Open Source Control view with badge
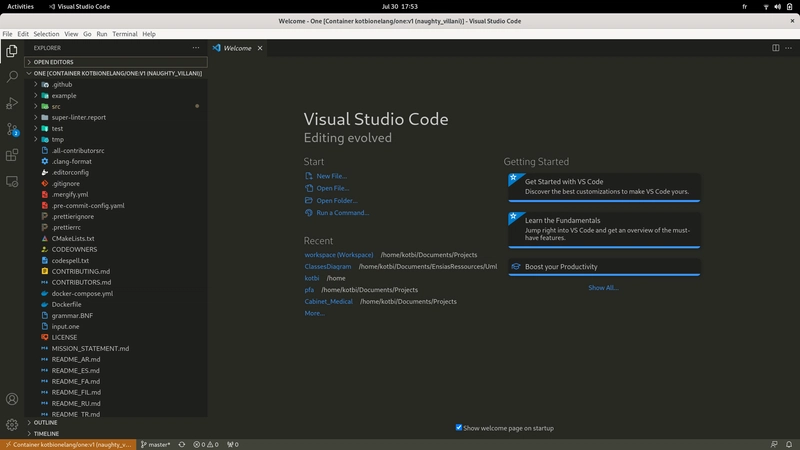This screenshot has width=800, height=450. pos(12,129)
